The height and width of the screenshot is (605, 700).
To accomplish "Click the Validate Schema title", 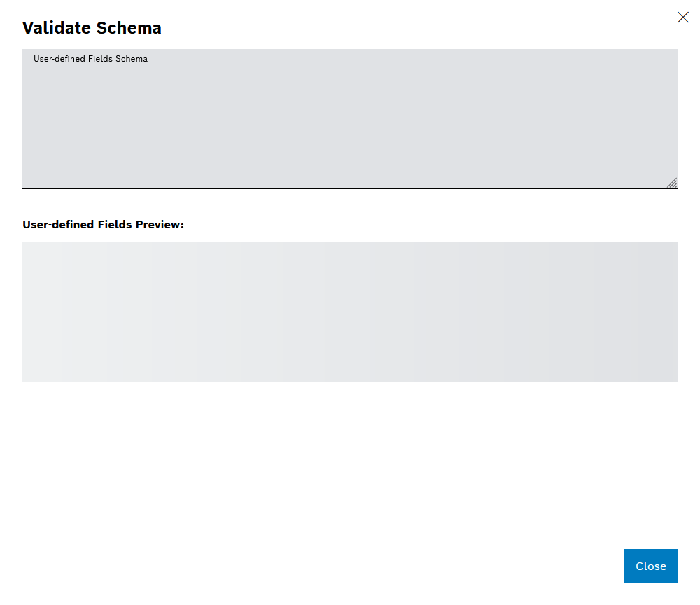I will pos(92,28).
